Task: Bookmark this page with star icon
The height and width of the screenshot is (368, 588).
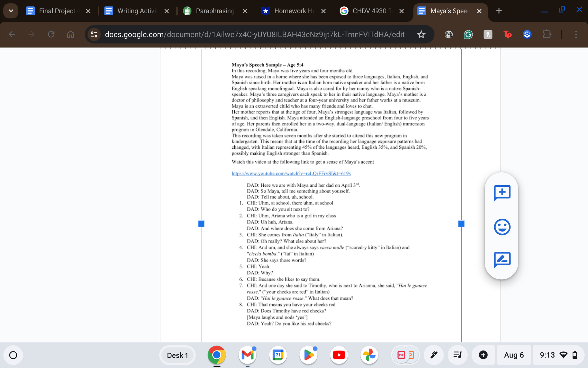Action: [x=421, y=34]
